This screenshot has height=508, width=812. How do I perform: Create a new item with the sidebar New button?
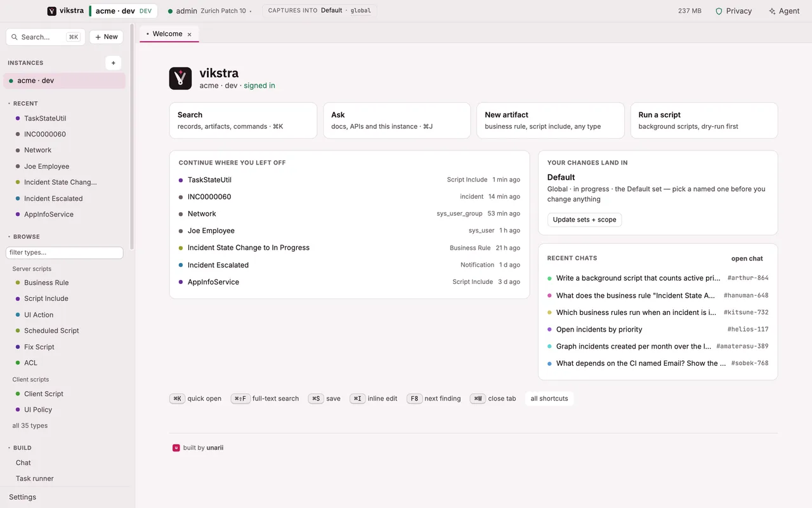click(x=106, y=37)
